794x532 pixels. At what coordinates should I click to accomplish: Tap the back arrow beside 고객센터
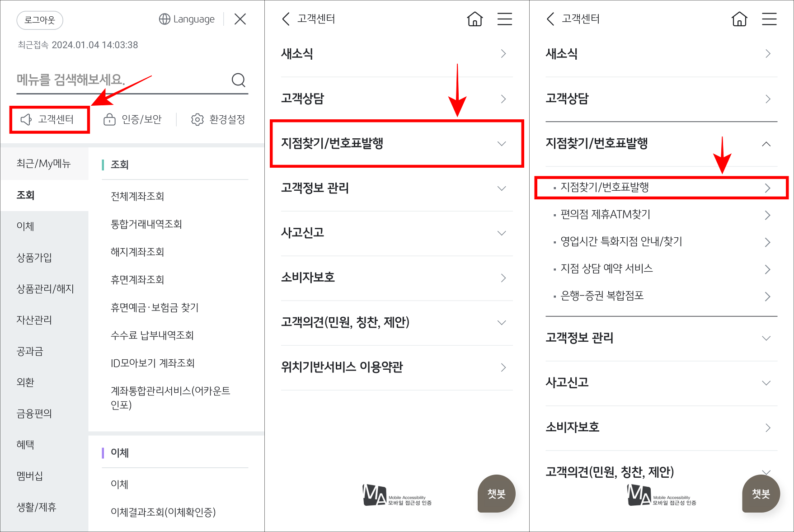(x=285, y=19)
